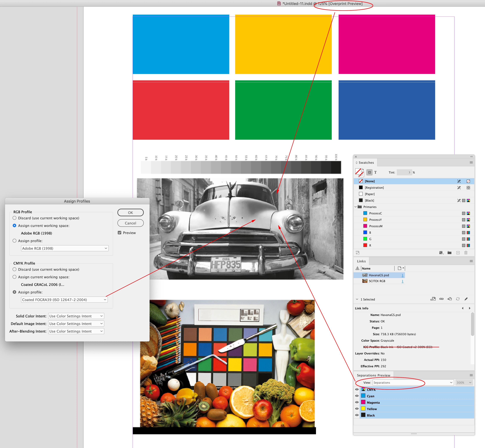
Task: Select Discard option under RGB Profile
Action: 15,218
